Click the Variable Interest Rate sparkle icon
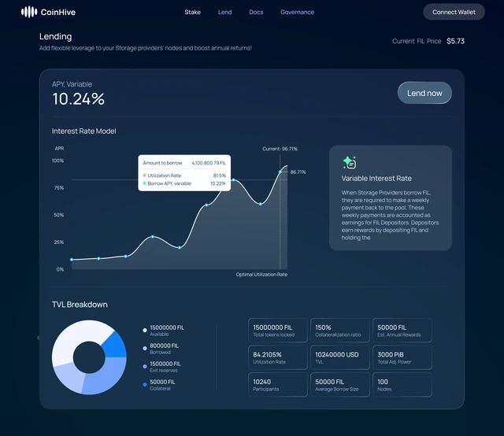 [350, 162]
